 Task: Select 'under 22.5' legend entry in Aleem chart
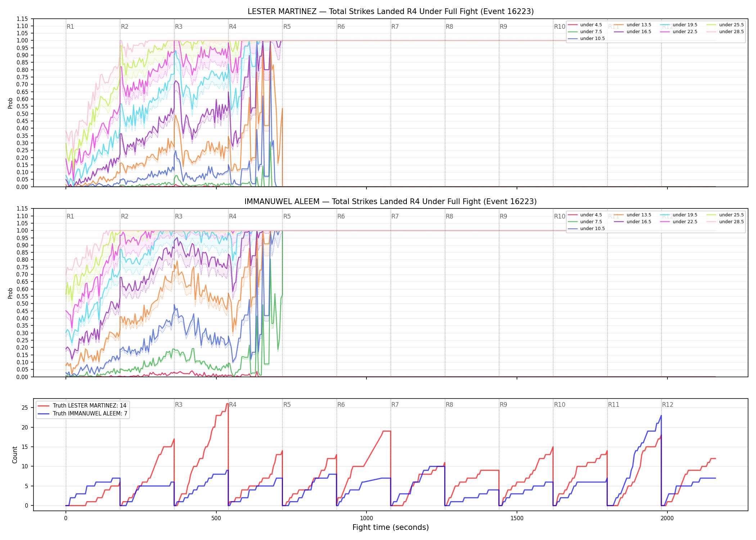pyautogui.click(x=679, y=222)
